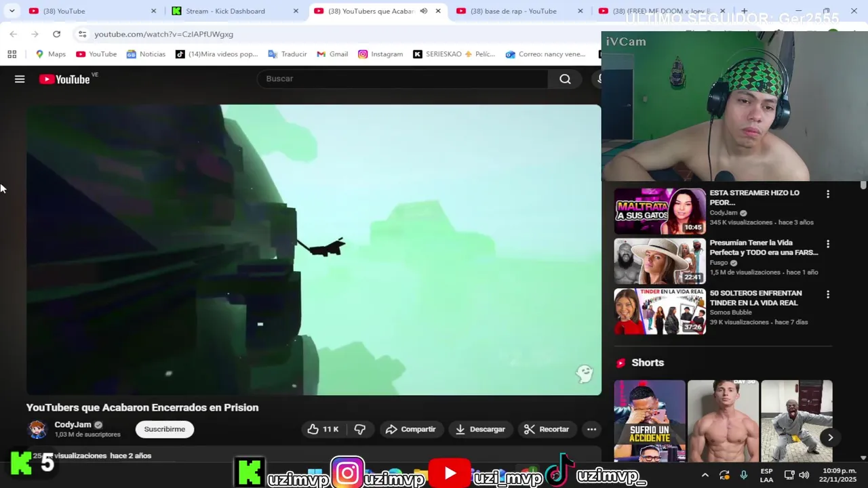Click the main video player area

click(x=314, y=249)
